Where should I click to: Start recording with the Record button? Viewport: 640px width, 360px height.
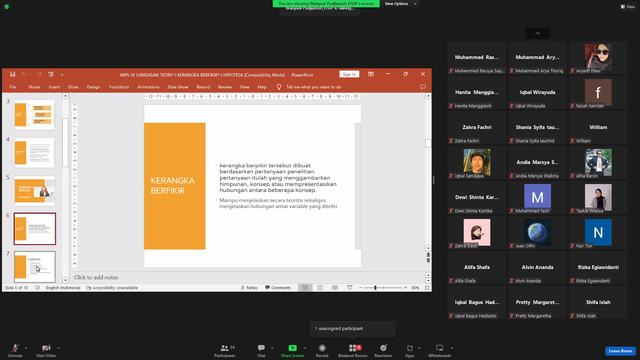[x=322, y=351]
